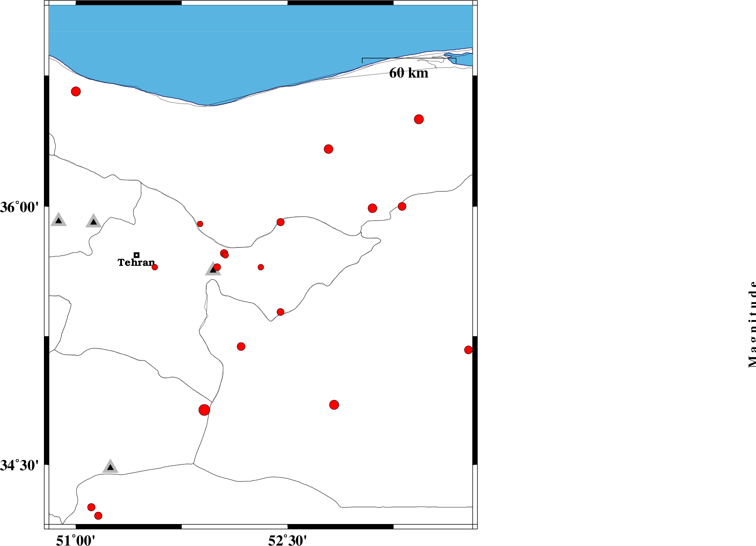Viewport: 756px width, 546px height.
Task: Click the small red circle right of Tehran label
Action: click(155, 267)
